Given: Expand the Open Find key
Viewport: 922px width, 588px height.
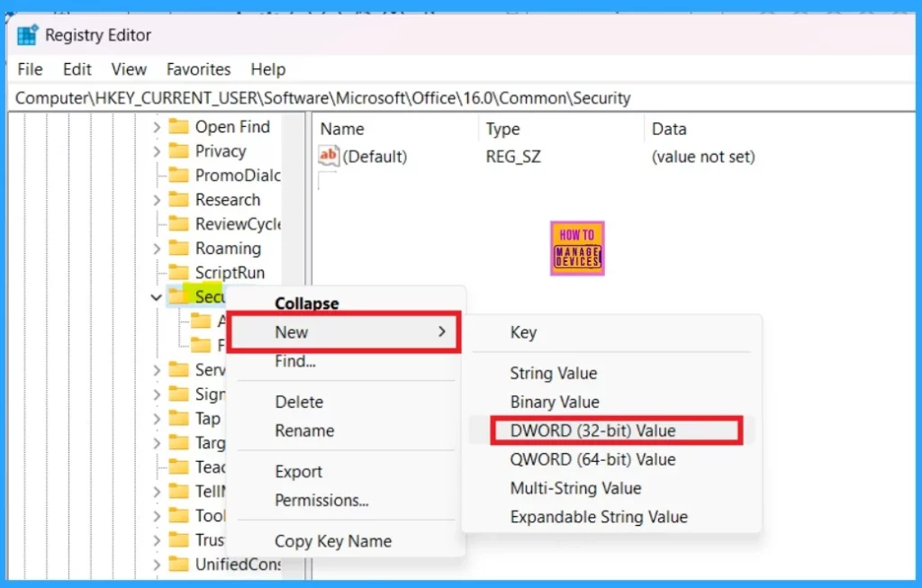Looking at the screenshot, I should click(157, 127).
